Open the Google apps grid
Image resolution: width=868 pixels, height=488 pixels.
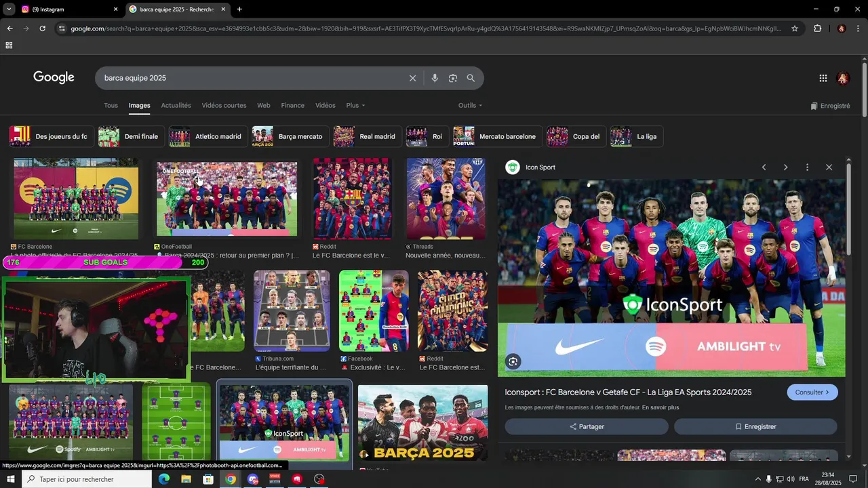(x=823, y=78)
